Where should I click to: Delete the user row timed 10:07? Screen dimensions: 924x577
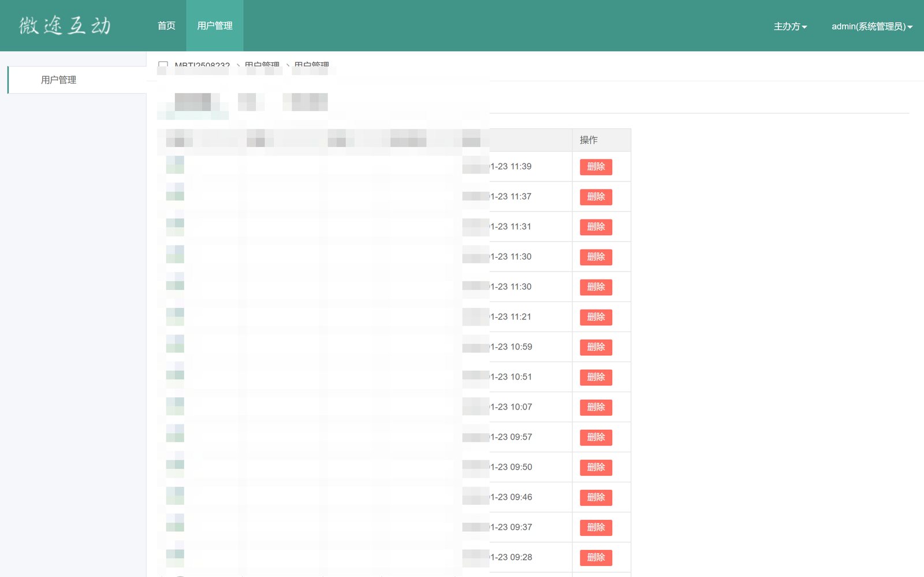pos(596,407)
